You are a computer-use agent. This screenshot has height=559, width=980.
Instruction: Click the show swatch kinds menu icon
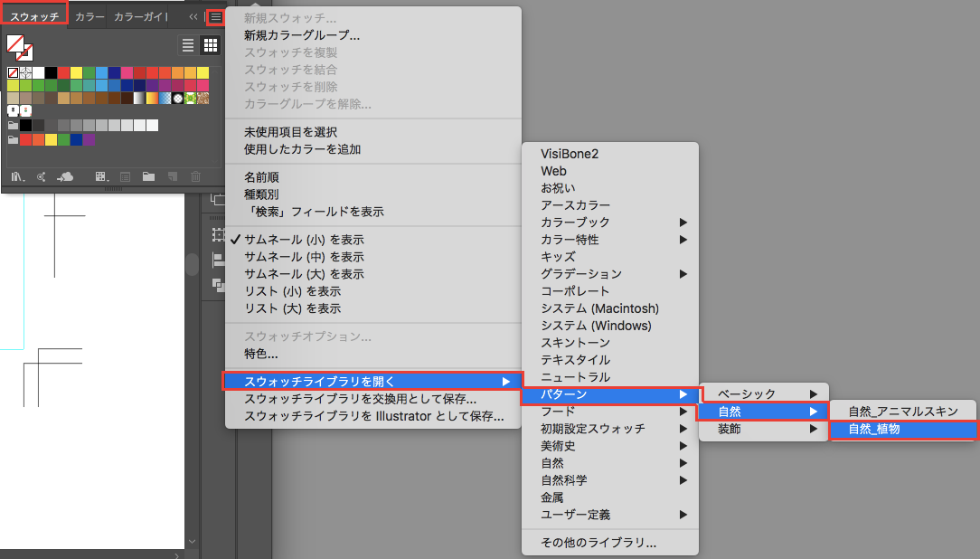pyautogui.click(x=101, y=176)
